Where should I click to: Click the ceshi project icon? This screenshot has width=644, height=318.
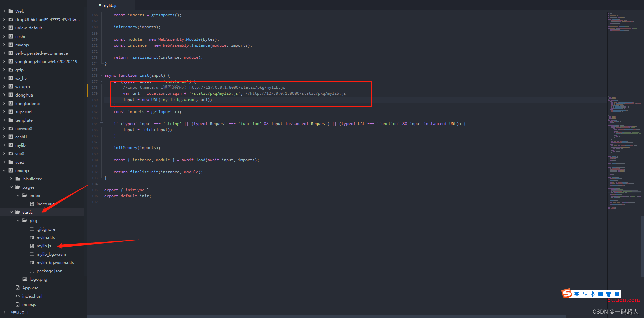point(11,36)
